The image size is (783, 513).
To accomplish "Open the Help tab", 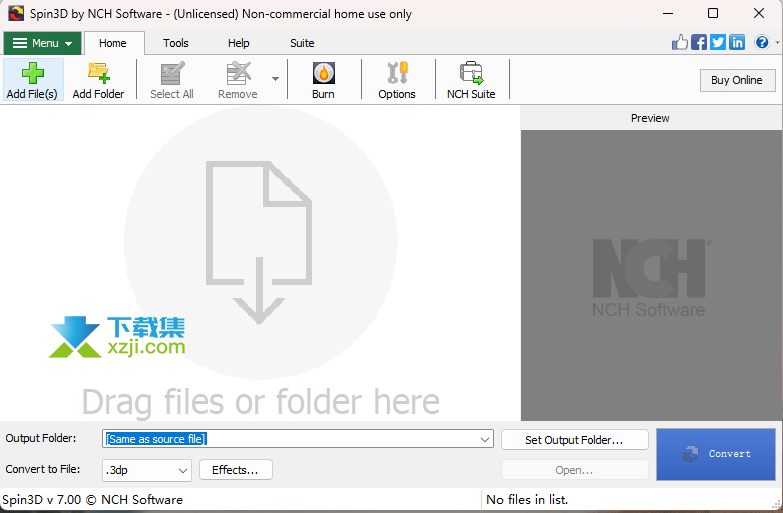I will point(239,43).
